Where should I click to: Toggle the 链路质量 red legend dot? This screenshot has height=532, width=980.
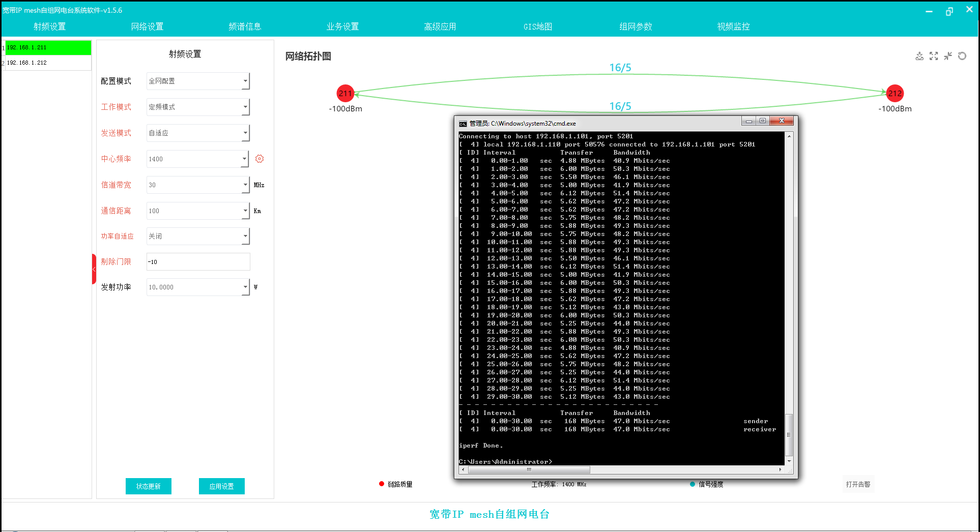click(382, 484)
